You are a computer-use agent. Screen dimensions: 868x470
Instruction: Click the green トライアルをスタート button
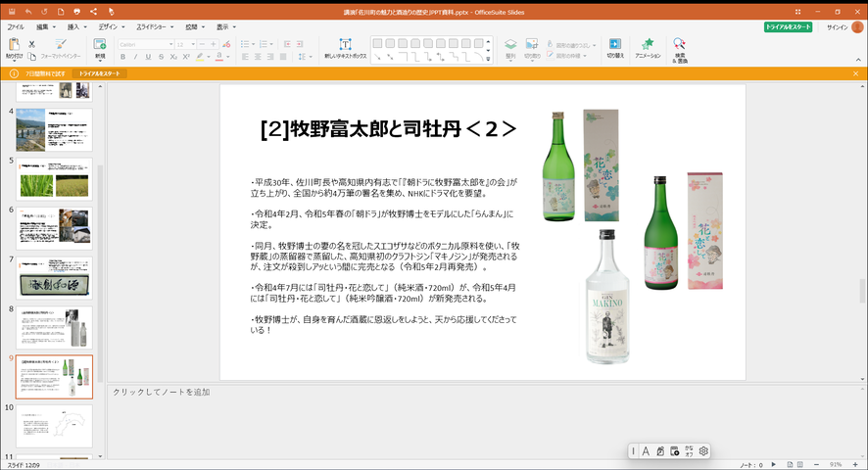788,27
